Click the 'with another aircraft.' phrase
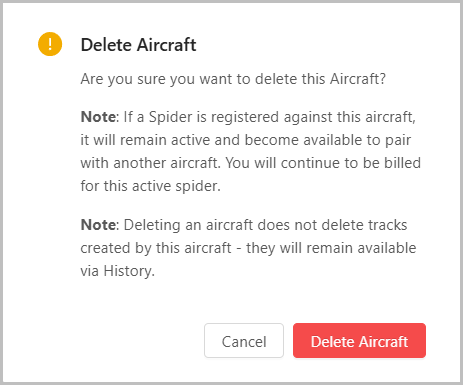This screenshot has width=463, height=385. click(x=151, y=163)
